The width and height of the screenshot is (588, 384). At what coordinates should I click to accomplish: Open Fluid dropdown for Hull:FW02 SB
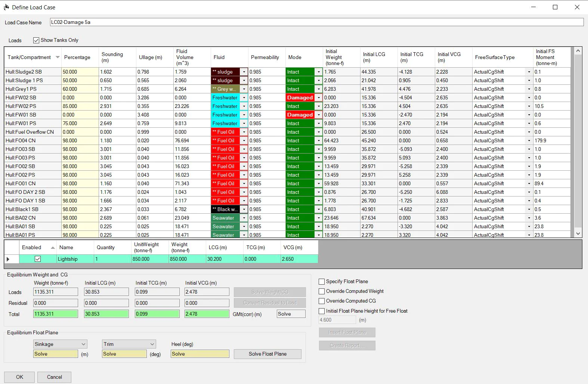click(244, 98)
